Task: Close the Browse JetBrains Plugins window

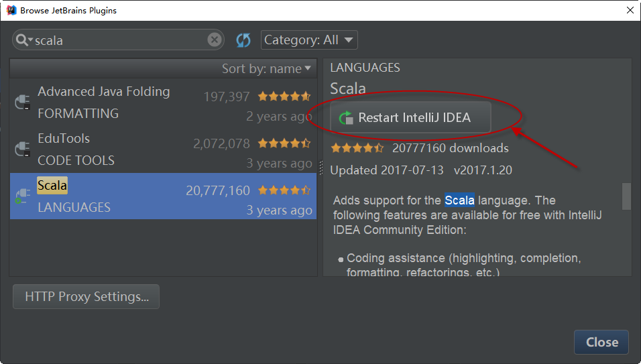Action: (x=630, y=10)
